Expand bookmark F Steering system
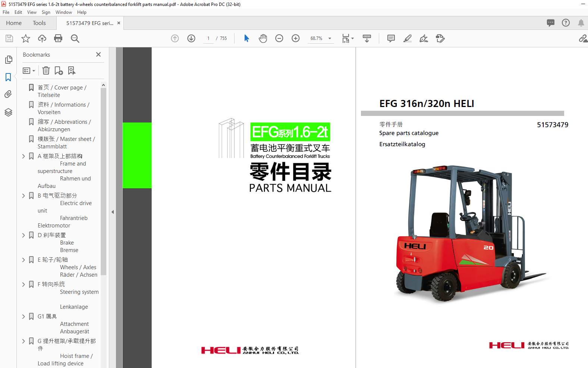Screen dimensions: 588x368 pos(23,284)
